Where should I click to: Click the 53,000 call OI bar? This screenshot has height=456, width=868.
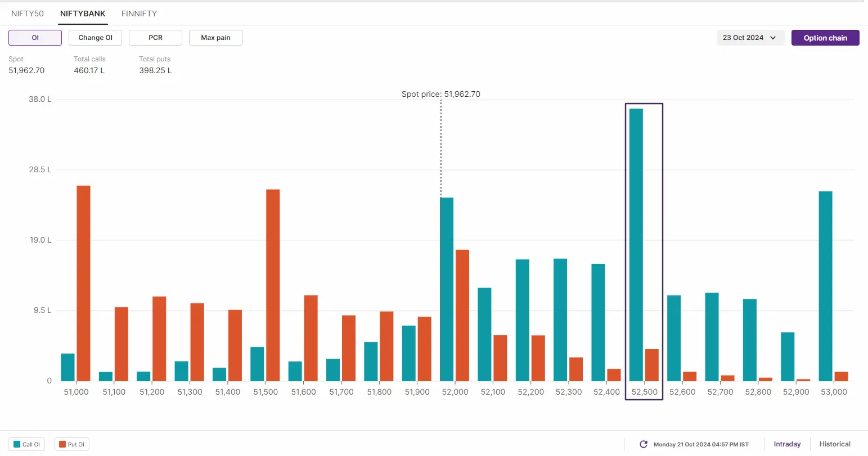825,286
